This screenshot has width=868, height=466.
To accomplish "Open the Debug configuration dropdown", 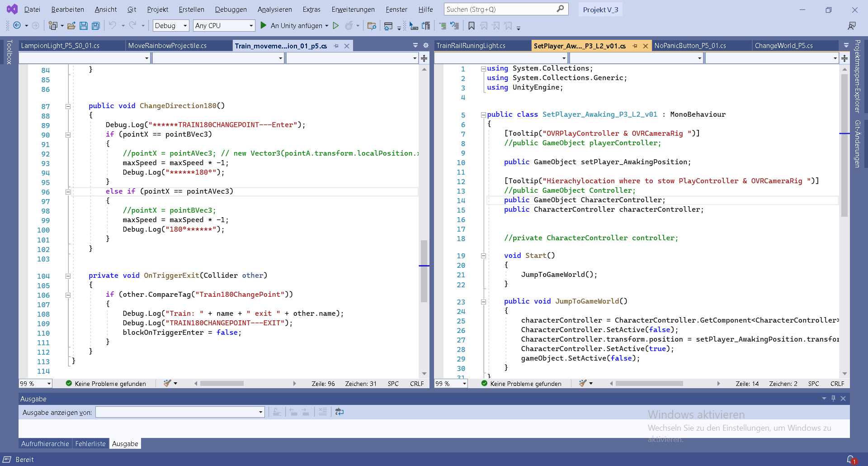I will (x=171, y=26).
